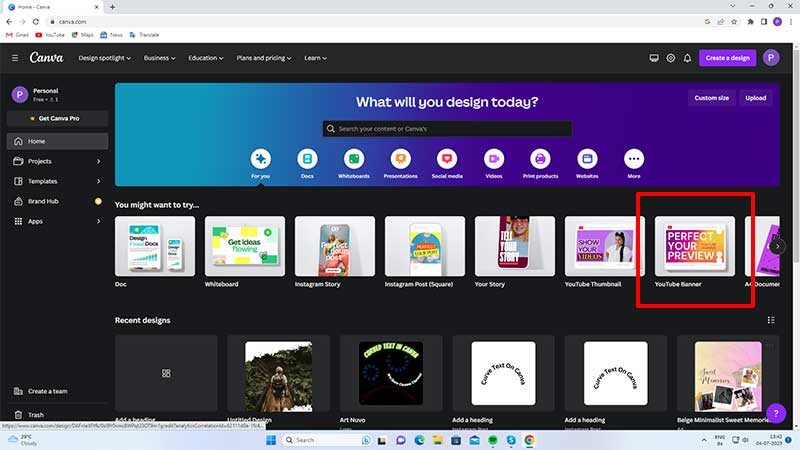Screen dimensions: 800x450
Task: Open YouTube Thumbnail template
Action: (x=605, y=246)
